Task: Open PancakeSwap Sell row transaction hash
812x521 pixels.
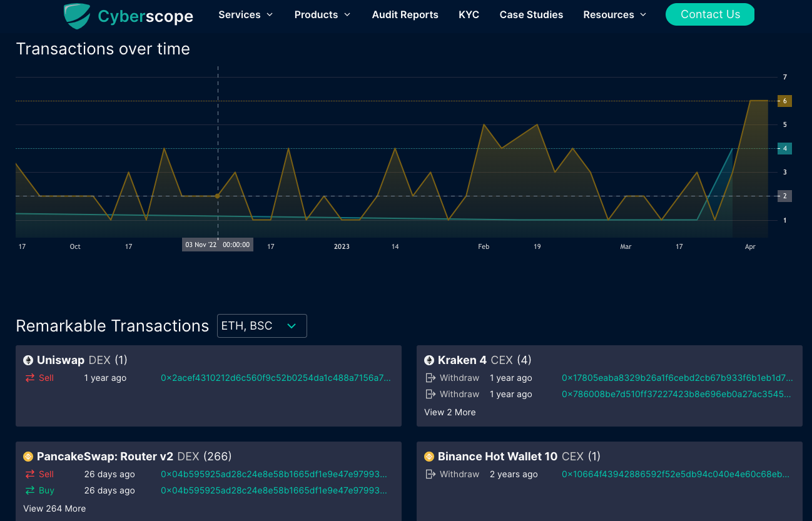Action: click(x=274, y=474)
